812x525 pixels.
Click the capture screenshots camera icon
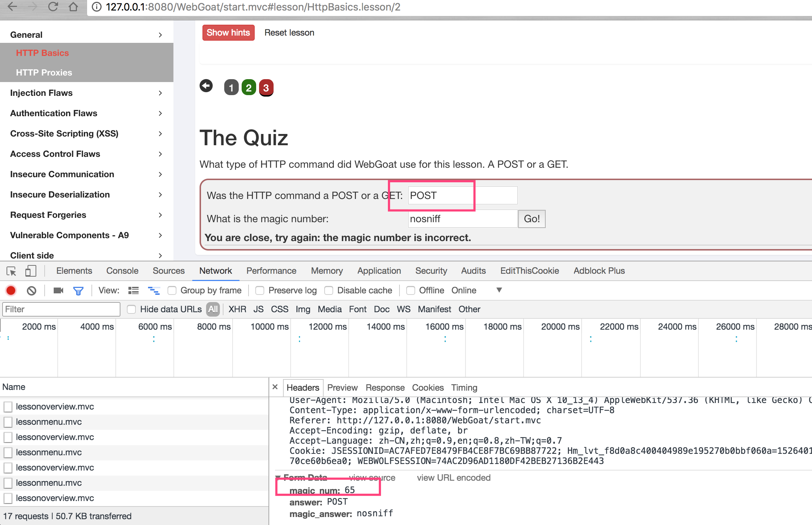coord(58,290)
